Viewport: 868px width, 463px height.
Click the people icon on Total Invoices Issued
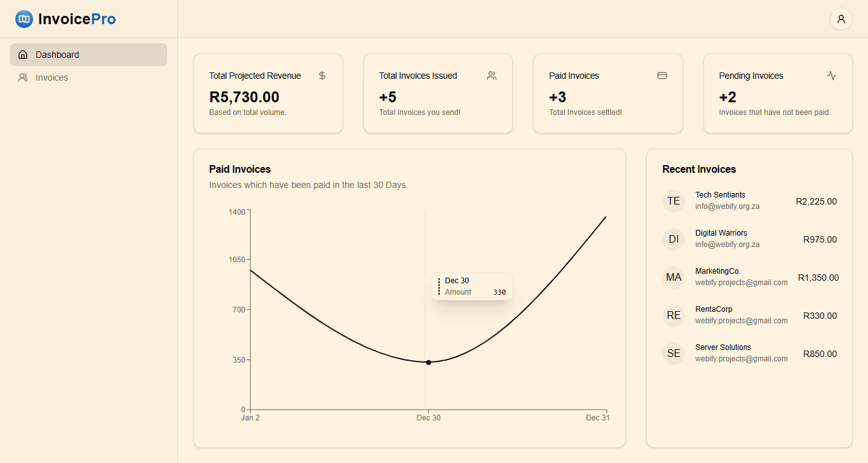pyautogui.click(x=492, y=76)
